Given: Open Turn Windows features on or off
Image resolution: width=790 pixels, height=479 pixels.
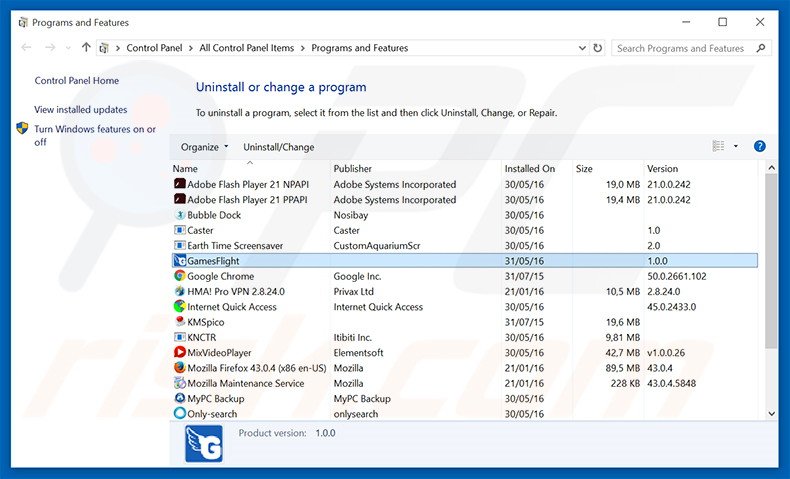Looking at the screenshot, I should pyautogui.click(x=95, y=135).
